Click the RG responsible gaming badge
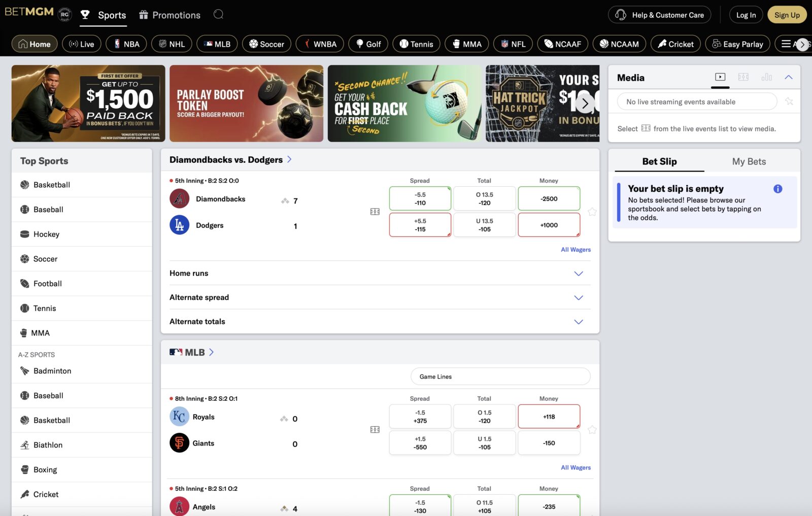The width and height of the screenshot is (812, 516). pos(64,15)
